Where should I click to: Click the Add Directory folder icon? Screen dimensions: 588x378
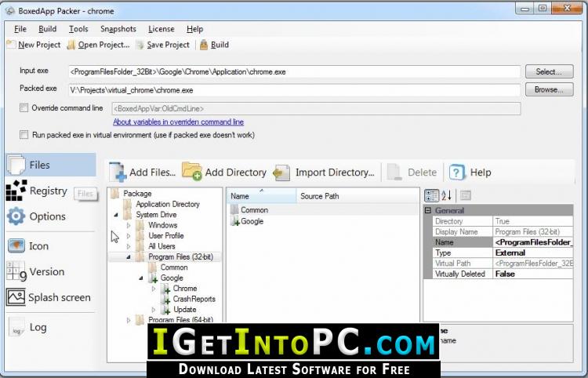[x=191, y=172]
